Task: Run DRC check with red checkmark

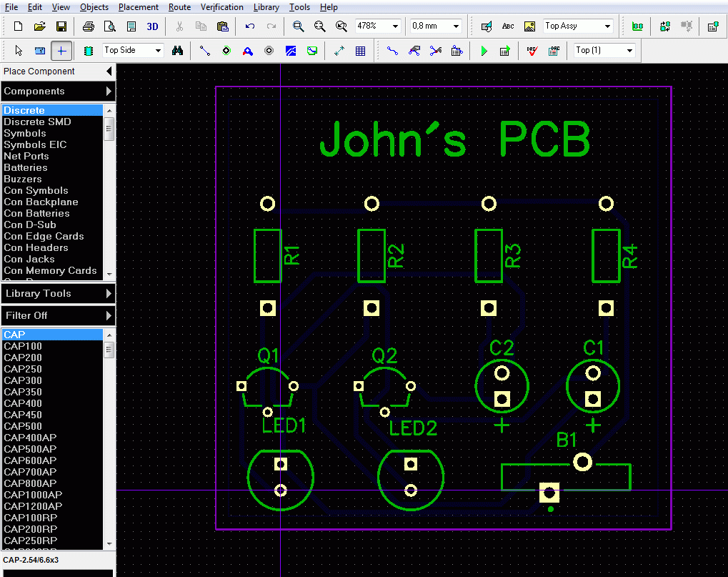Action: pos(532,50)
